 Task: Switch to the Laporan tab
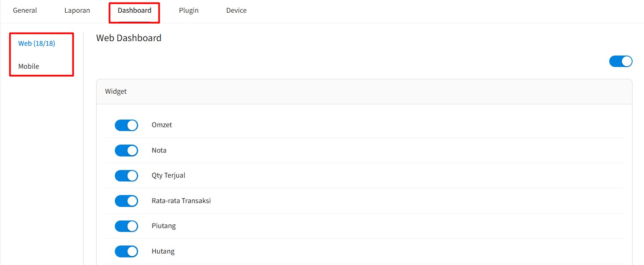(77, 11)
